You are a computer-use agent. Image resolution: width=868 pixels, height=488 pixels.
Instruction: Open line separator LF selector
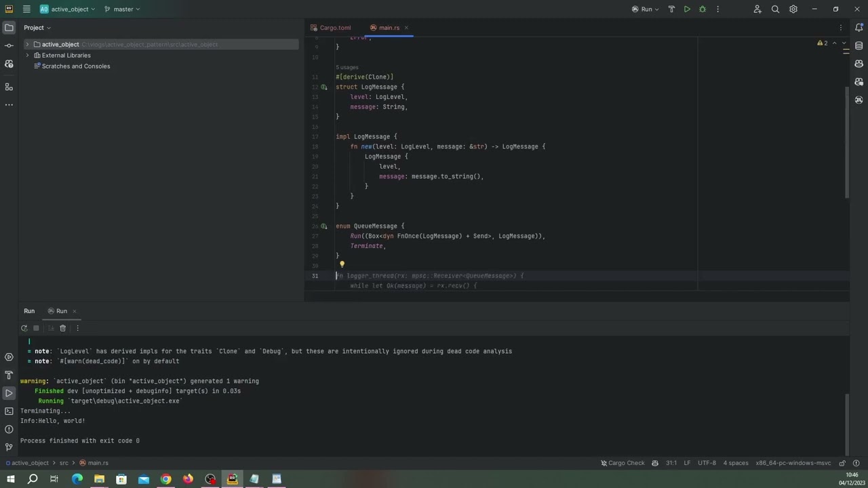tap(687, 463)
